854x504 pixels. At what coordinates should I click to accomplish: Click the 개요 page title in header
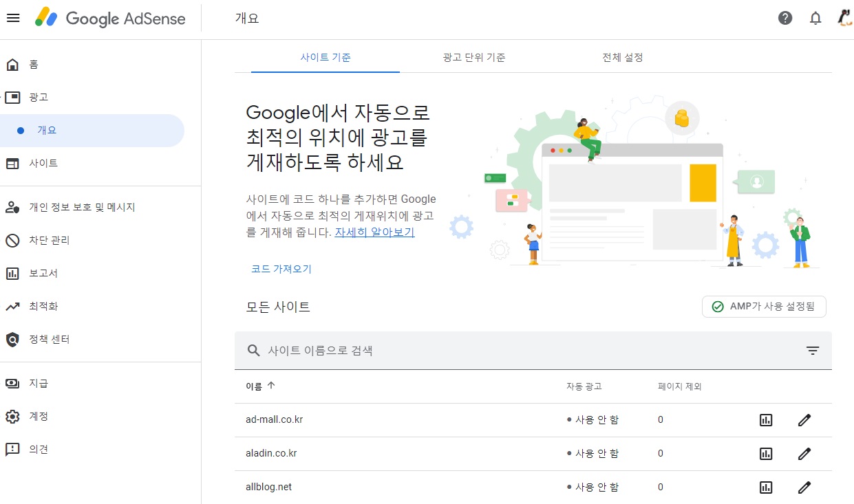point(247,19)
